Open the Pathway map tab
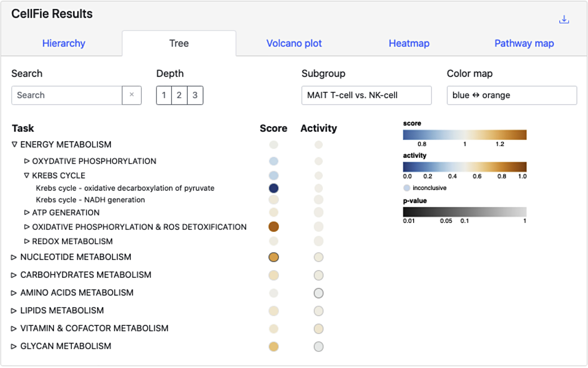The image size is (588, 368). 524,43
